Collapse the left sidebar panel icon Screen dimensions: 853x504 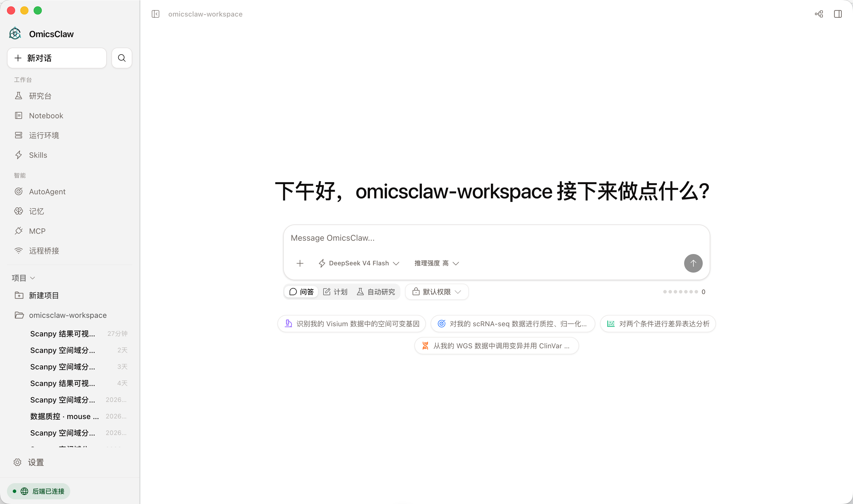[x=155, y=14]
